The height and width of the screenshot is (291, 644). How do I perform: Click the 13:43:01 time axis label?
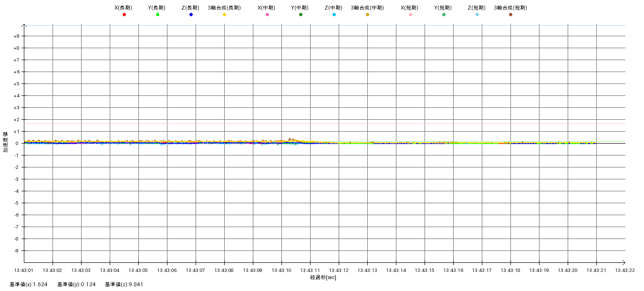pos(24,270)
